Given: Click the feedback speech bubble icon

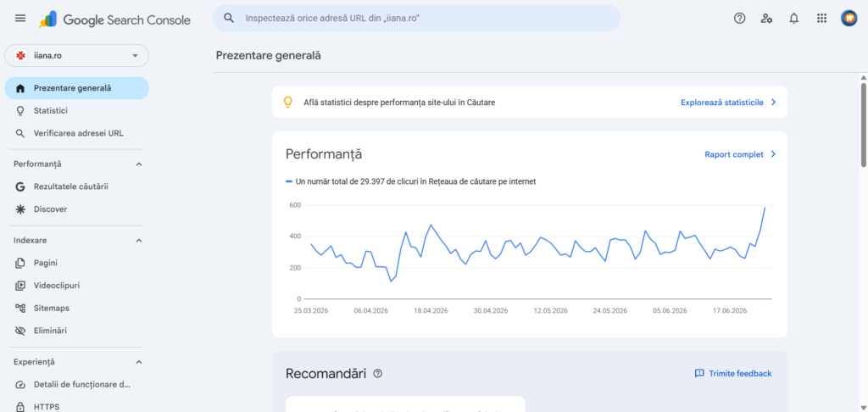Looking at the screenshot, I should pyautogui.click(x=699, y=373).
